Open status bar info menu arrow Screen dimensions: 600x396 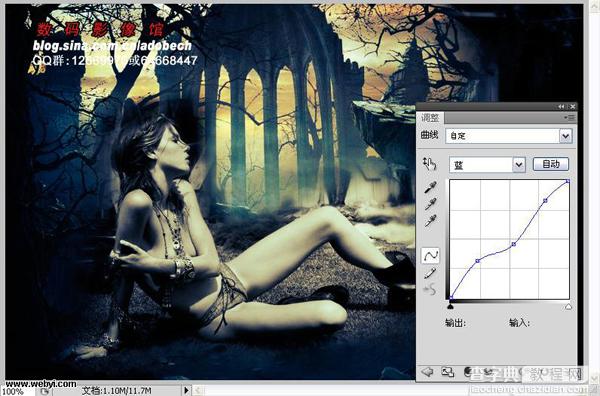(186, 390)
